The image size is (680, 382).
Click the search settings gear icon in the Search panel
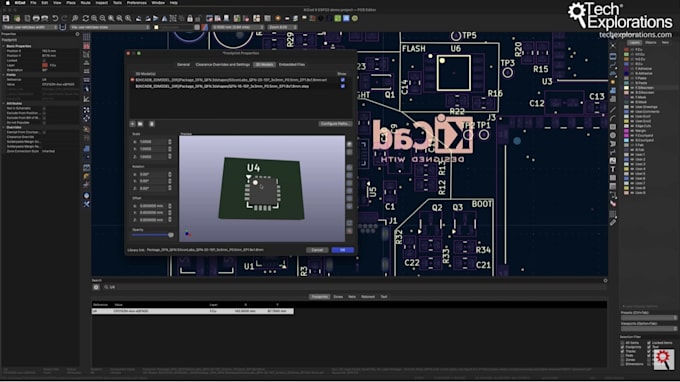[96, 287]
